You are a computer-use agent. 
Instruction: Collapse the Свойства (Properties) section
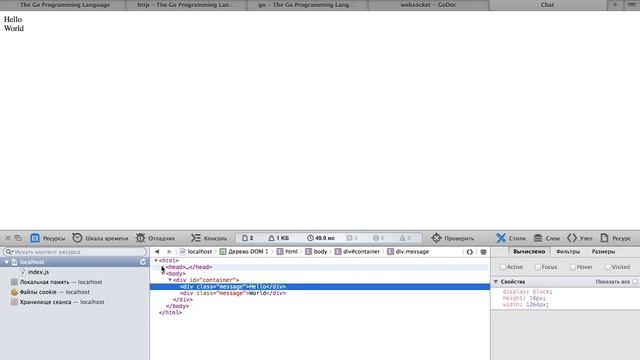pos(496,282)
